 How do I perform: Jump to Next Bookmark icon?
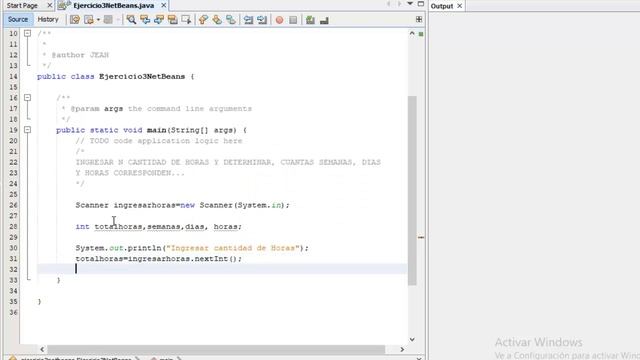point(217,20)
